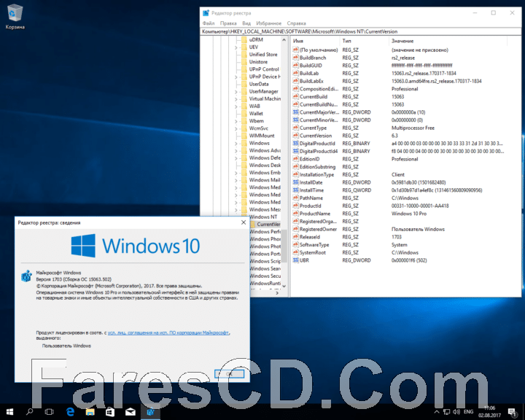Expand the UserManager tree node
The image size is (525, 420).
[x=236, y=92]
